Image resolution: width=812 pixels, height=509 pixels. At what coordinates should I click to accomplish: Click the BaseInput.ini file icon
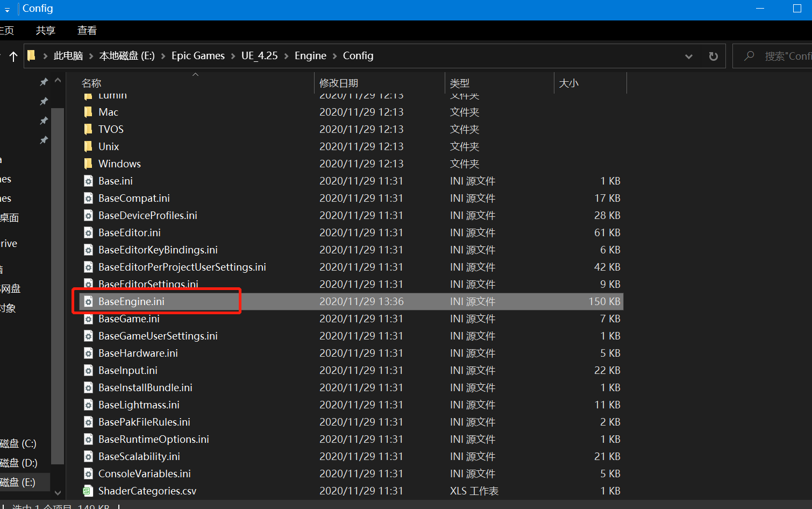89,370
